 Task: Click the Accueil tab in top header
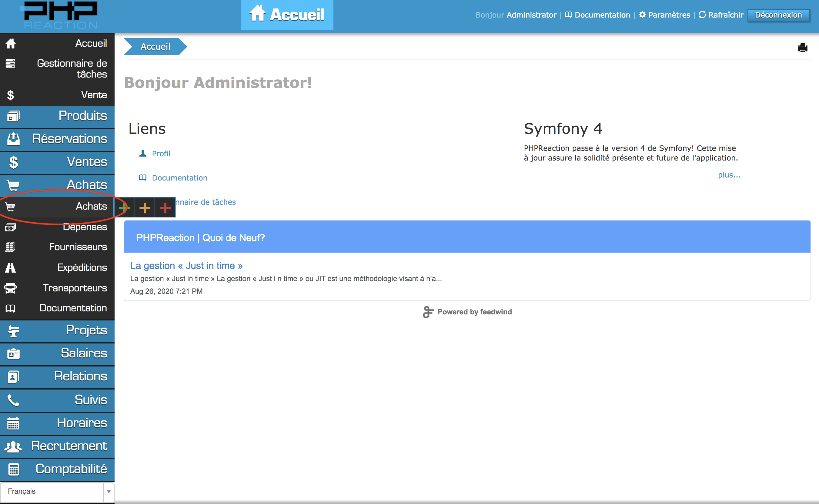pos(286,15)
